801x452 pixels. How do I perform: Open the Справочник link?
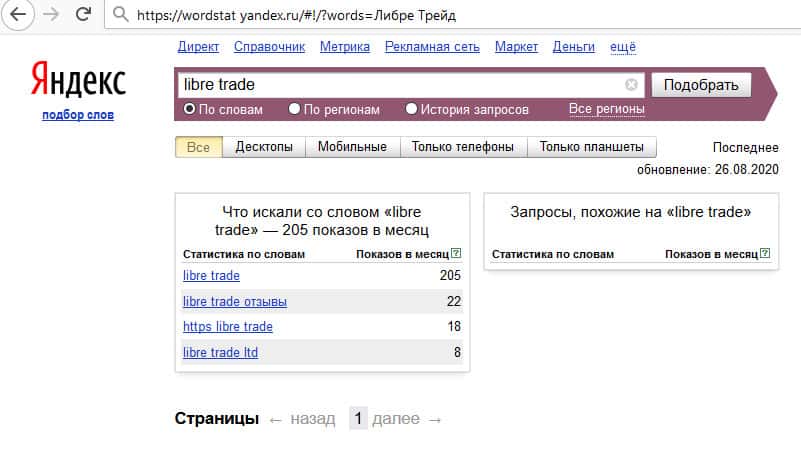pos(269,47)
